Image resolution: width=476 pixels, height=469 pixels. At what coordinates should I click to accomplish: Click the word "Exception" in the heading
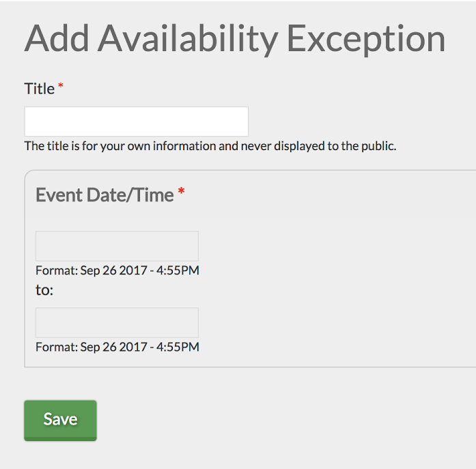pyautogui.click(x=366, y=40)
